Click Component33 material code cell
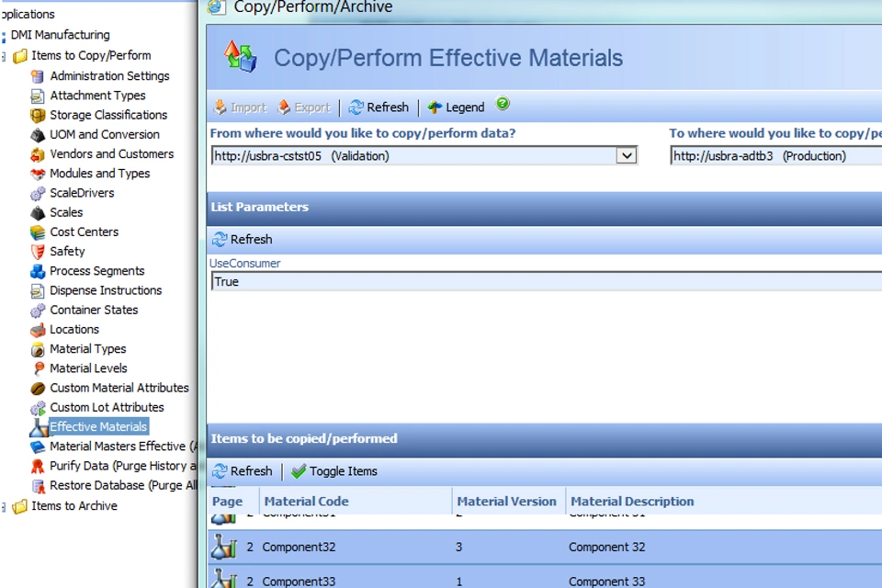Image resolution: width=882 pixels, height=588 pixels. coord(299,582)
